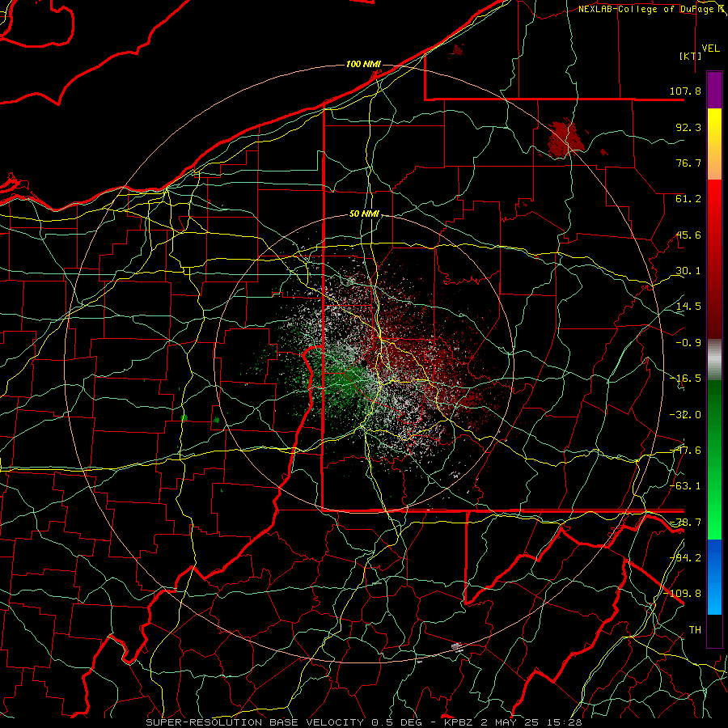Viewport: 728px width, 728px height.
Task: Click the [KT] units label
Action: 691,56
